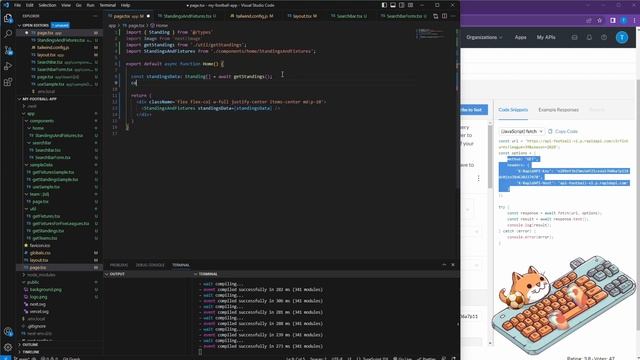Minimize the terminal panel

point(444,264)
